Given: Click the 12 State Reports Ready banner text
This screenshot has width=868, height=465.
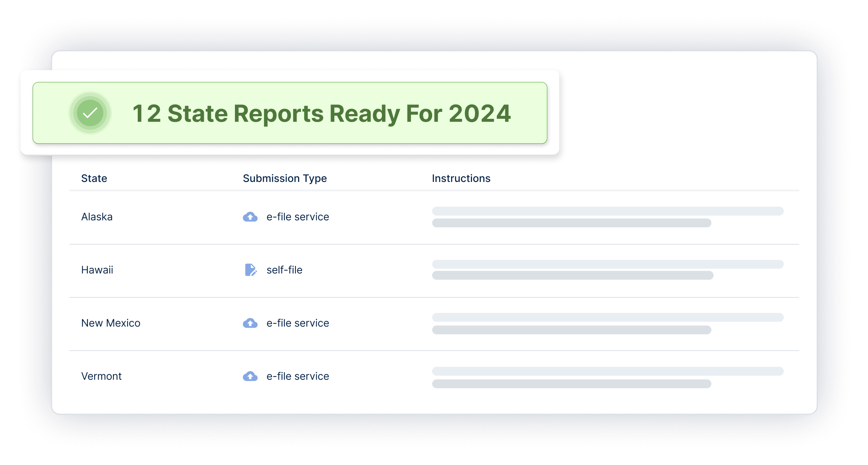Looking at the screenshot, I should [x=321, y=113].
